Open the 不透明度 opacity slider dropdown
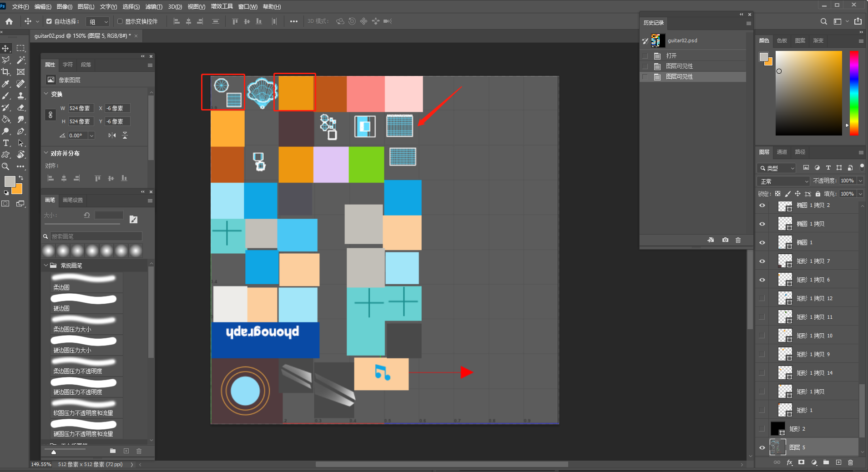Viewport: 868px width, 472px height. 861,181
